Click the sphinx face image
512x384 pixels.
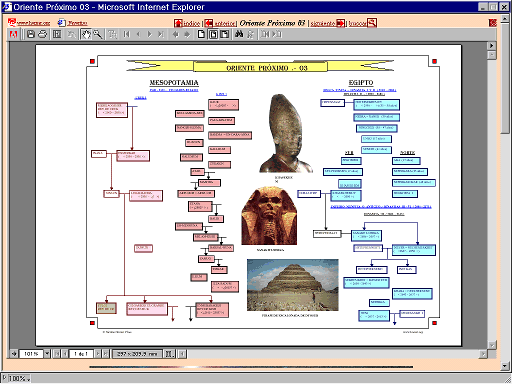pos(269,216)
